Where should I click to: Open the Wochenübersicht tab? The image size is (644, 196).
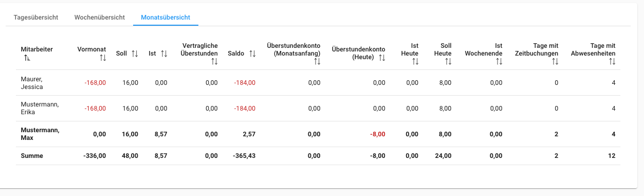pos(100,17)
